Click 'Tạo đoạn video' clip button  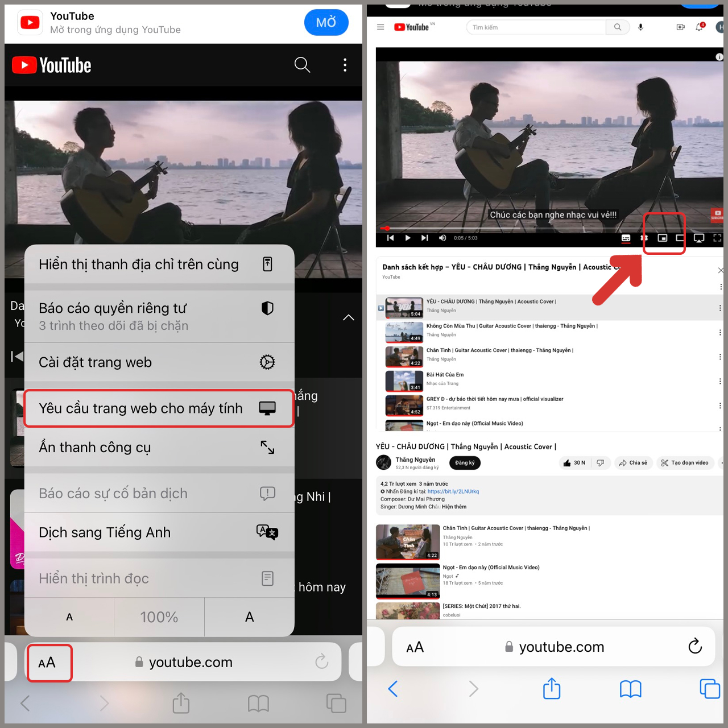(685, 463)
